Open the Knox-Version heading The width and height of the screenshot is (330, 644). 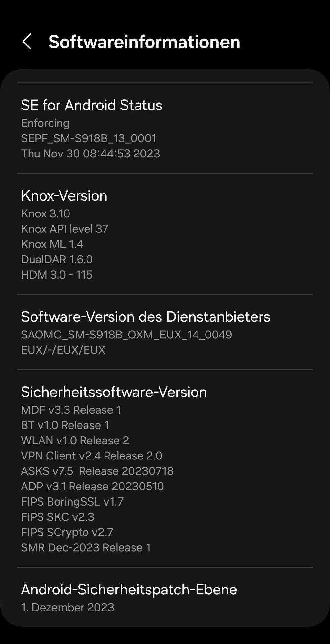64,196
